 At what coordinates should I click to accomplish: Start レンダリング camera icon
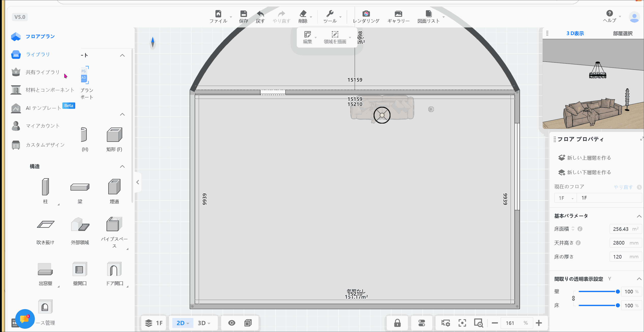(x=366, y=13)
